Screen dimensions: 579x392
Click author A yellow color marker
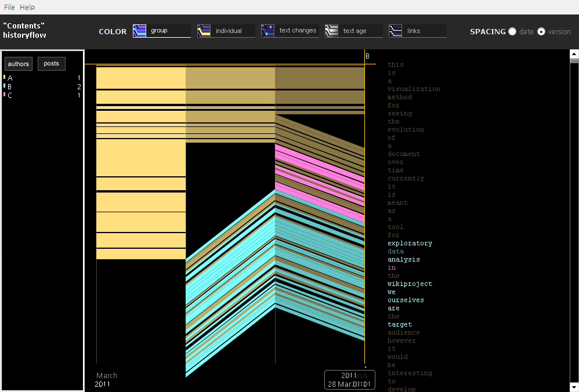pyautogui.click(x=5, y=77)
